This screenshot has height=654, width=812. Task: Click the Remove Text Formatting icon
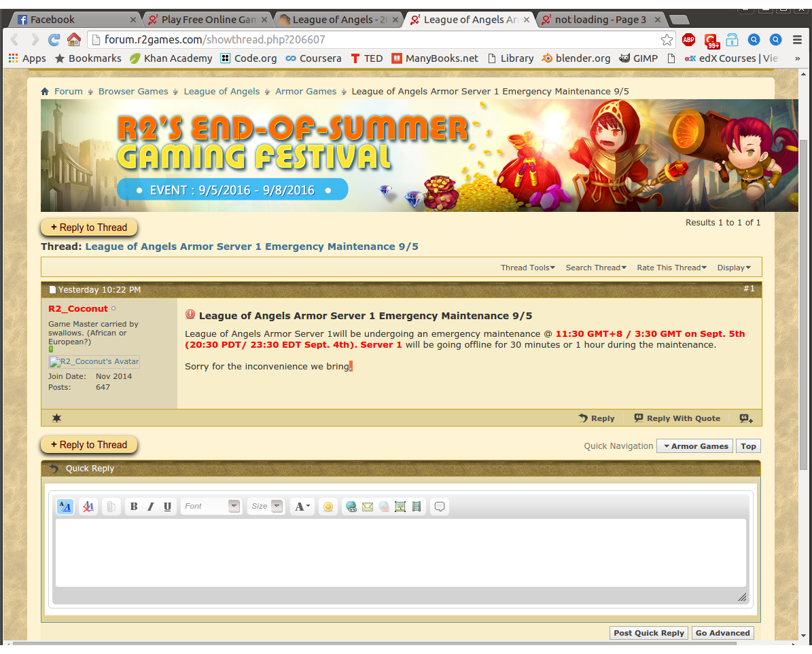pyautogui.click(x=88, y=507)
